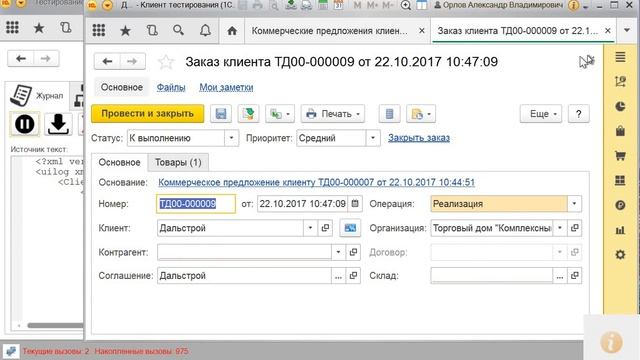Navigate back in the order form
Viewport: 640px width, 360px height.
(107, 61)
